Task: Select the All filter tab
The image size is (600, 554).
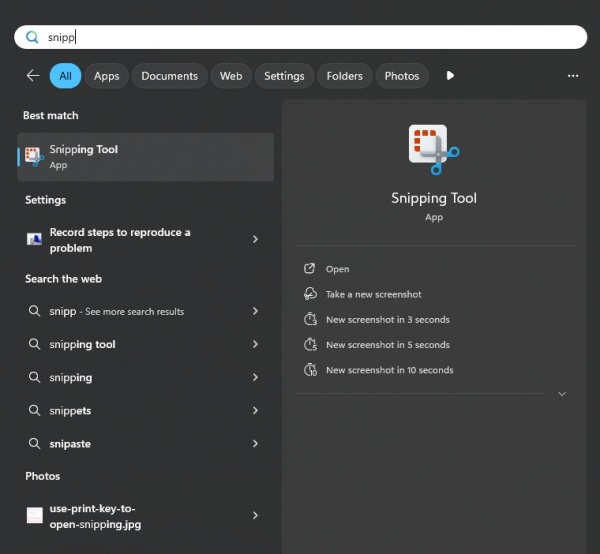Action: pos(65,76)
